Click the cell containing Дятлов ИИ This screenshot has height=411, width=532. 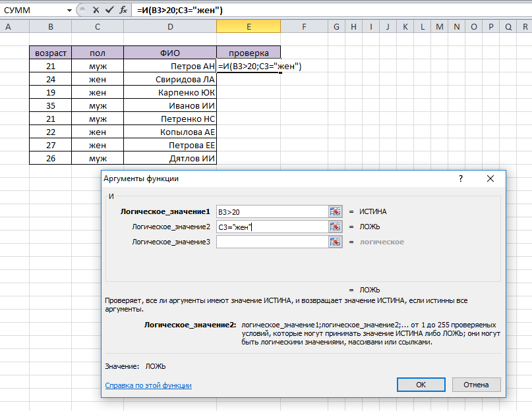[x=170, y=158]
